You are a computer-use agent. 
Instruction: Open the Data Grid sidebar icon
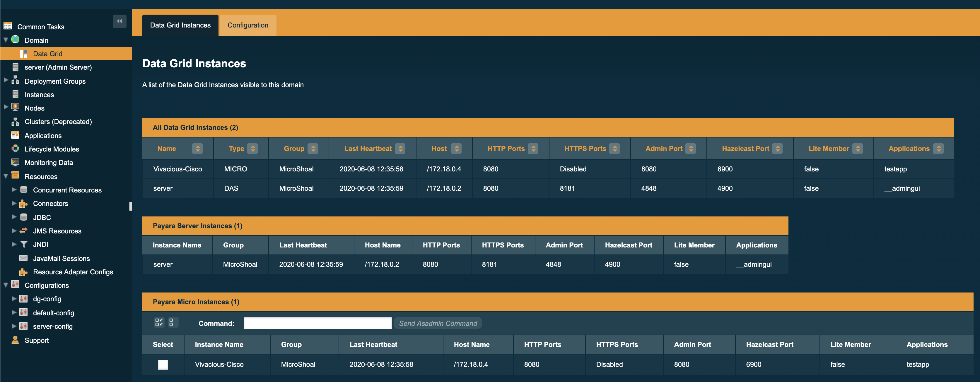(x=24, y=54)
